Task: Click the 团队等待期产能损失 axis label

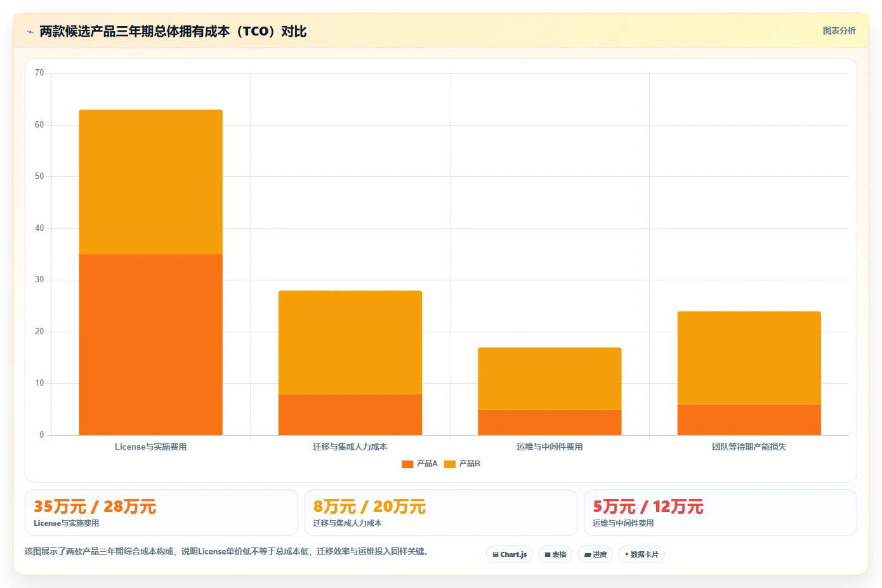Action: [749, 447]
